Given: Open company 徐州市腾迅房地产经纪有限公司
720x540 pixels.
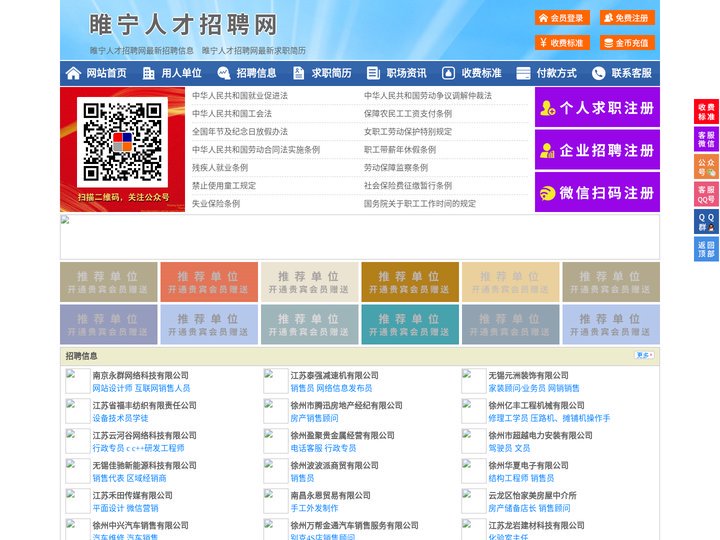Looking at the screenshot, I should [x=347, y=405].
